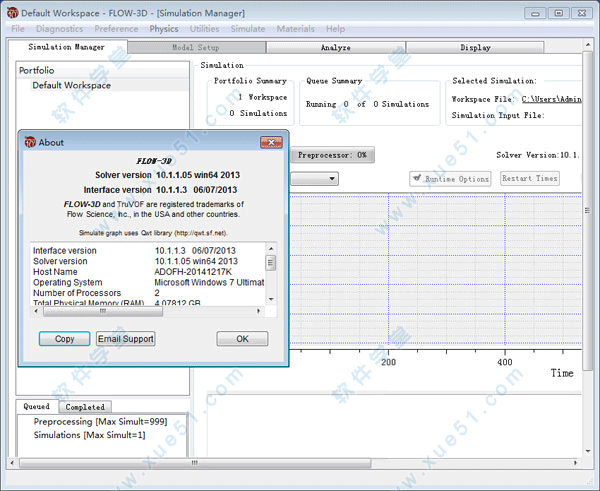Open the File menu
The image size is (600, 491).
18,29
